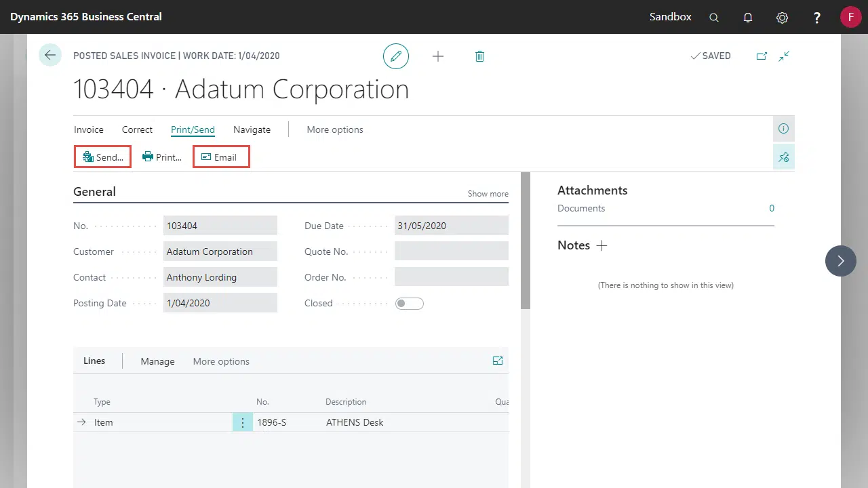This screenshot has height=488, width=868.
Task: Click the collapse page arrows icon
Action: [784, 56]
